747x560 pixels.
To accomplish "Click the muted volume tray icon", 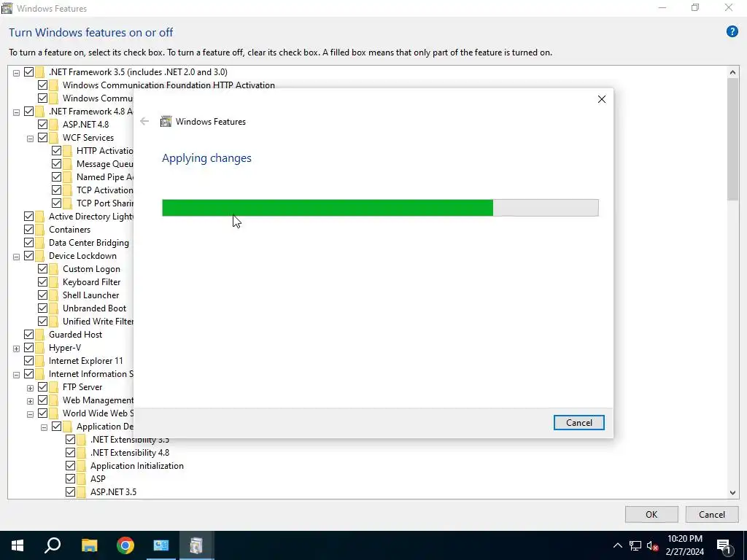I will [653, 545].
